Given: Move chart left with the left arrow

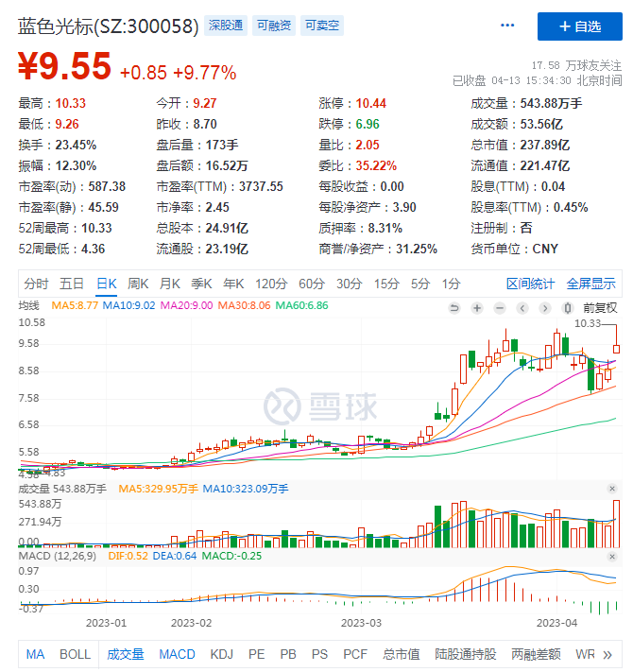Looking at the screenshot, I should point(522,308).
